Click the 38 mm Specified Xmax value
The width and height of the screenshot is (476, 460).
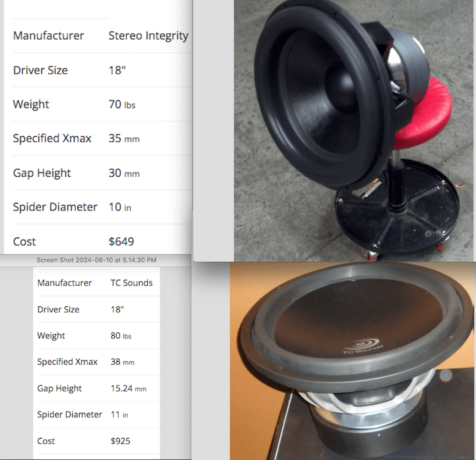(x=122, y=362)
